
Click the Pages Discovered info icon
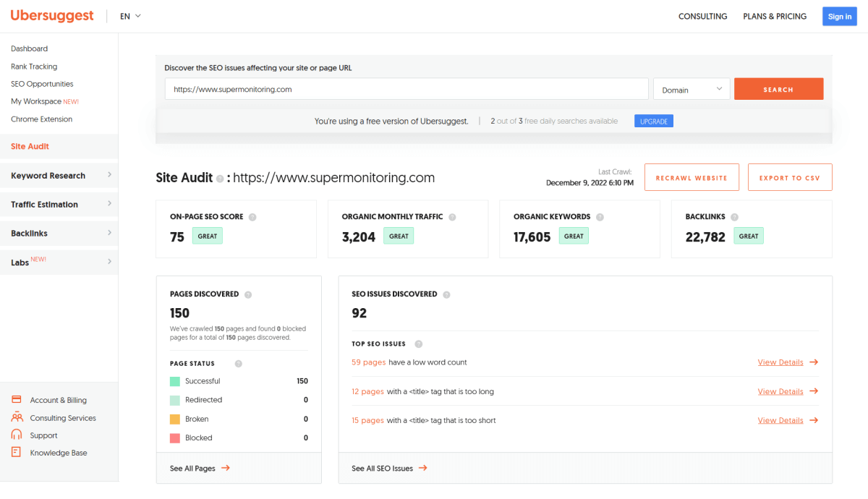(x=248, y=294)
